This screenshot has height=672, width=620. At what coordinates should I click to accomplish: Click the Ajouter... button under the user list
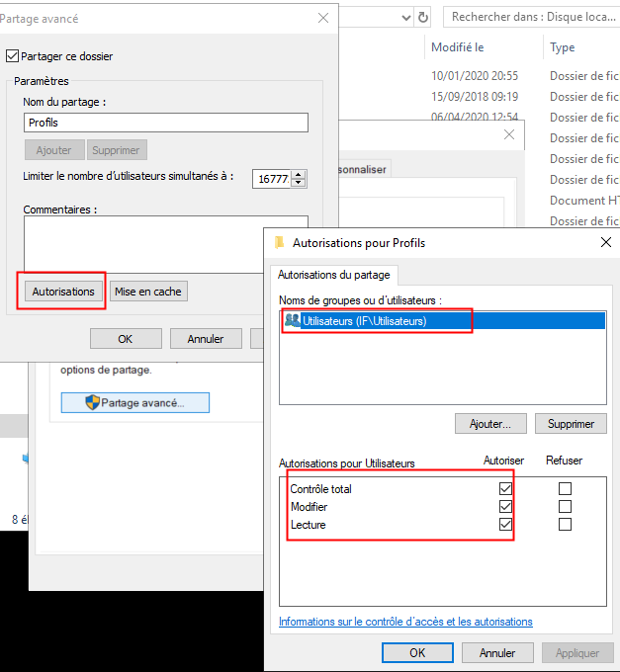point(490,423)
